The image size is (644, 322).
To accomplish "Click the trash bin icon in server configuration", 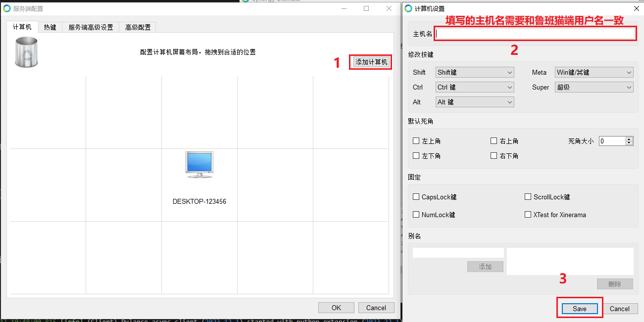I will pos(27,52).
